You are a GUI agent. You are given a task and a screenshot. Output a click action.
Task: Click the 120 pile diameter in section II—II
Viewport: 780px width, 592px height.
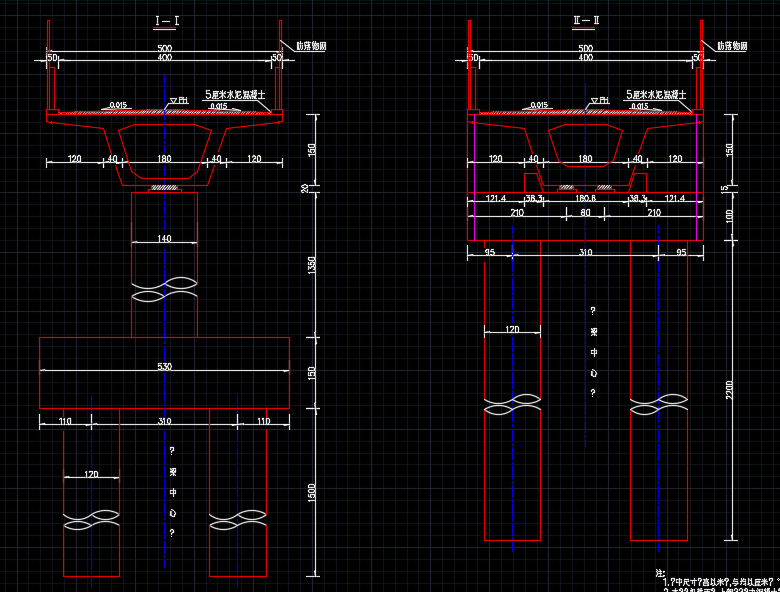tap(512, 329)
